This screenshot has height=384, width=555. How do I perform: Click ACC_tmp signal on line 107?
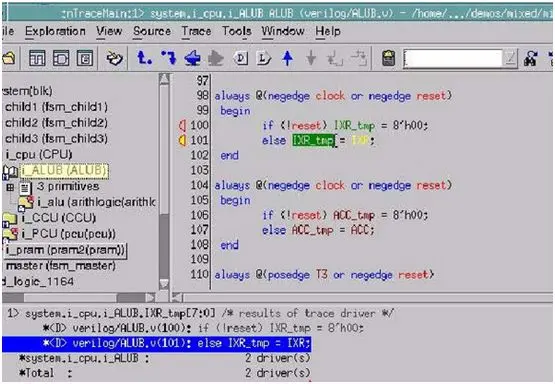coord(312,230)
